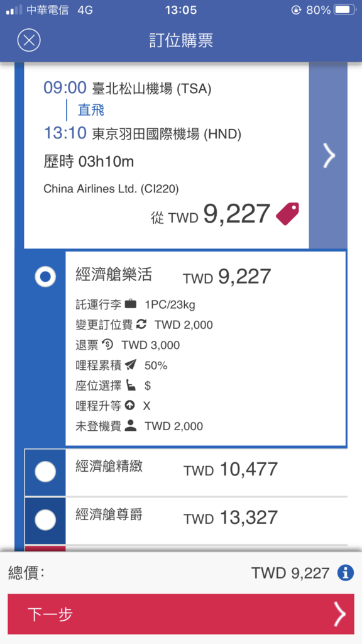This screenshot has width=362, height=644.
Task: Tap the 下一步 next step button
Action: point(180,614)
